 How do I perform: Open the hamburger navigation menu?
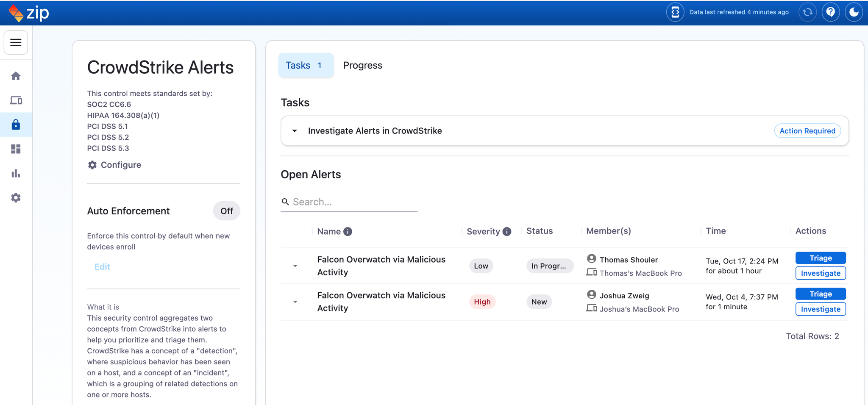16,42
